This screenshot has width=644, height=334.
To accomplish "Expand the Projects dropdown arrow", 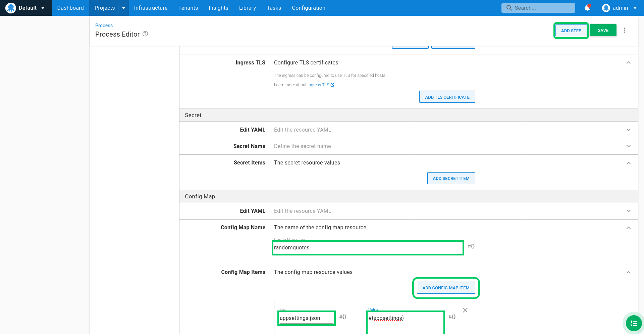I will 123,8.
